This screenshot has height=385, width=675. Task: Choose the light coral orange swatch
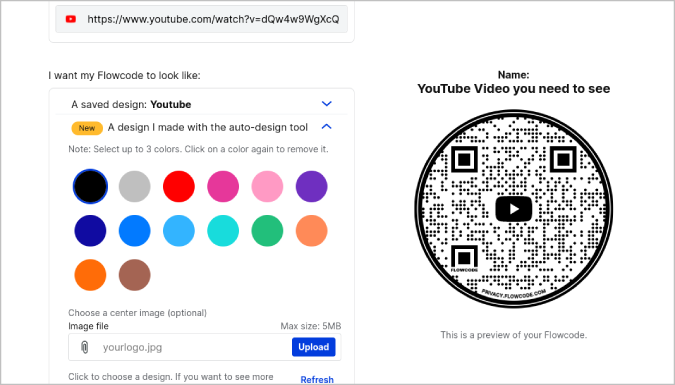pos(312,231)
